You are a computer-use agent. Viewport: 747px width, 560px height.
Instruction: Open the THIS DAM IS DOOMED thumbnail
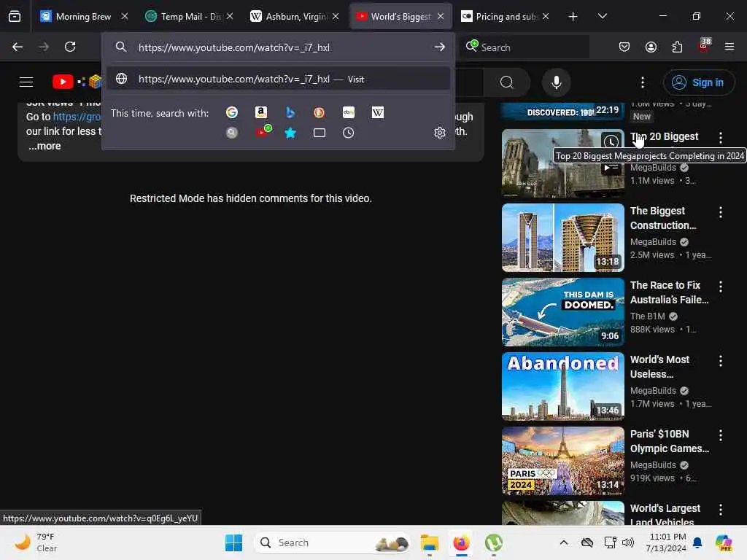click(562, 312)
